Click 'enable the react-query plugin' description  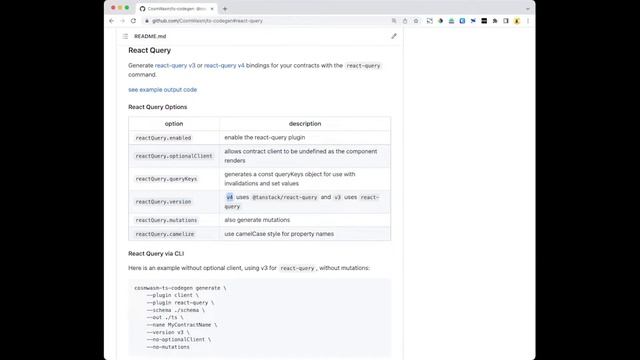point(264,138)
